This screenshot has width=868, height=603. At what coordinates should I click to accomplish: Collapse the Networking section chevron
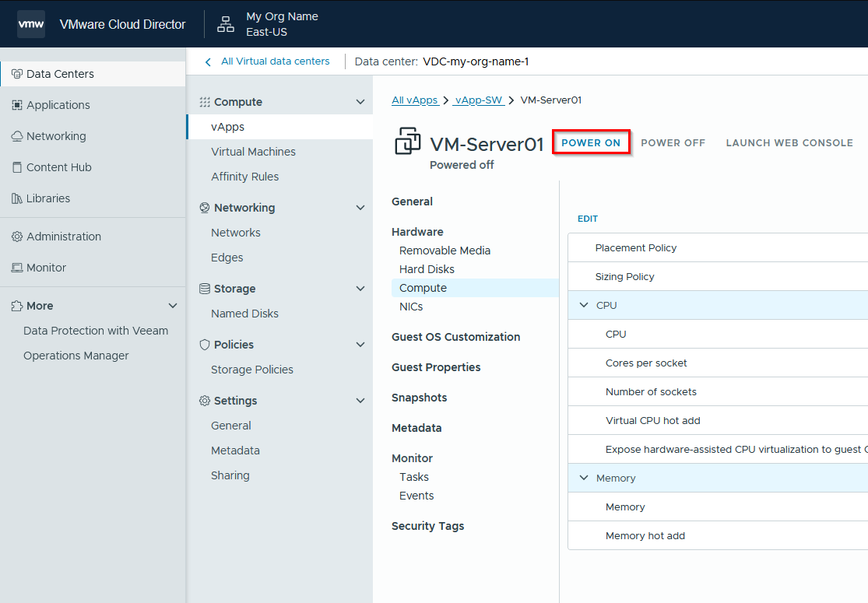tap(360, 208)
